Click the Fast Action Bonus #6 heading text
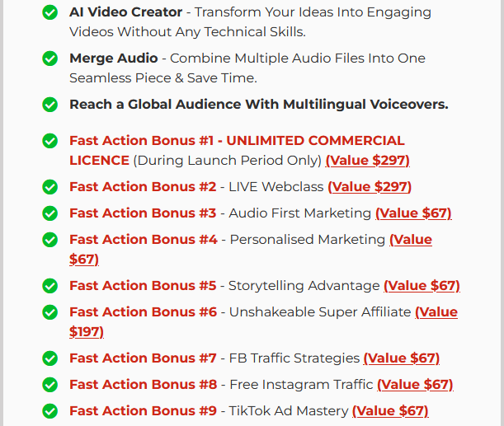The image size is (504, 426). click(x=143, y=312)
